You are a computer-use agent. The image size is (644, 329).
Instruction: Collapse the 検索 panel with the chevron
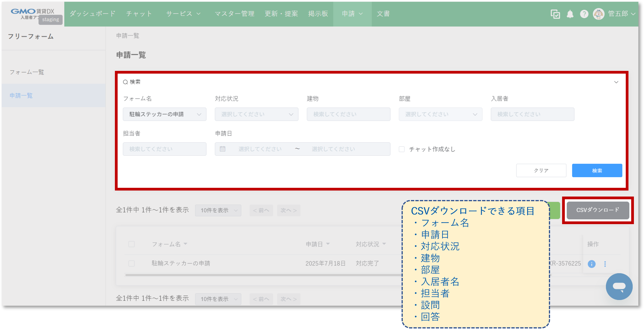click(616, 82)
